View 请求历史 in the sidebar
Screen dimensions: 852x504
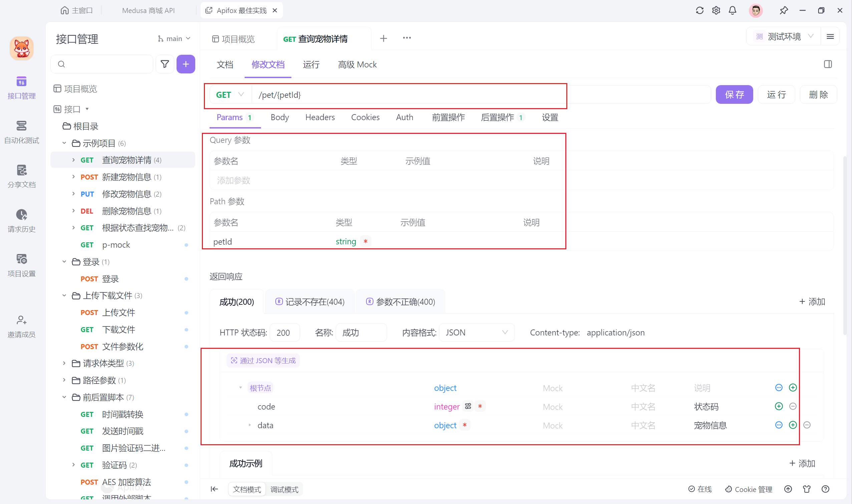click(x=21, y=220)
